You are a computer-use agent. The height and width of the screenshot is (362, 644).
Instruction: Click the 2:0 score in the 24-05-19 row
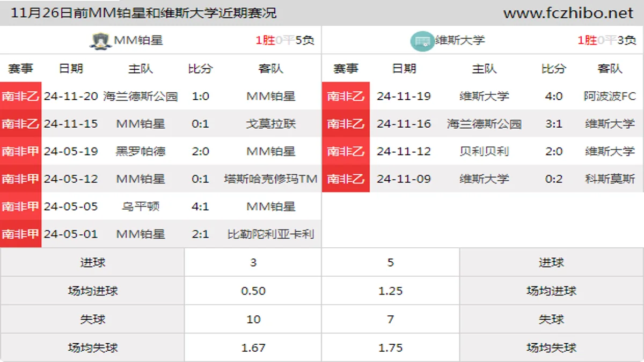pos(200,151)
